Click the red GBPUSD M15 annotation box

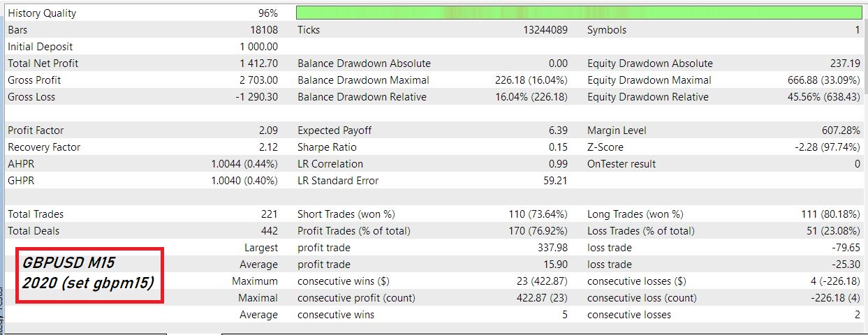[89, 275]
